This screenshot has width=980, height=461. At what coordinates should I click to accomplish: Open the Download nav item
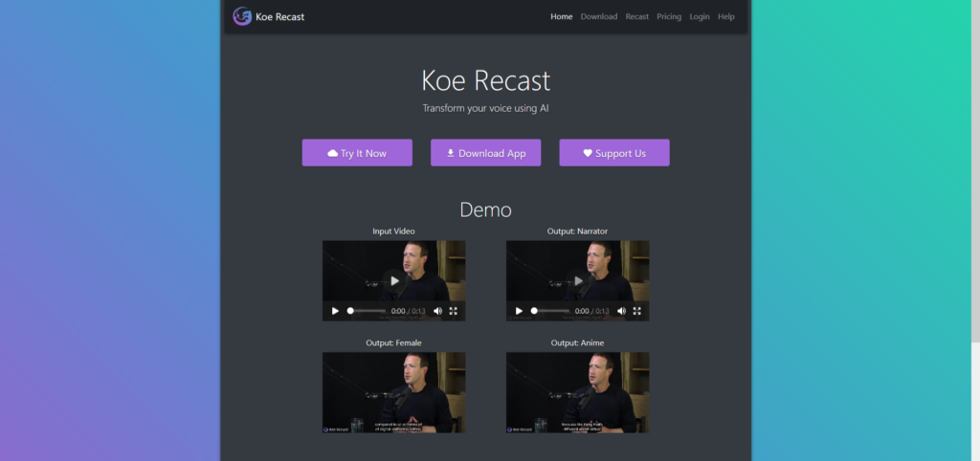(599, 17)
